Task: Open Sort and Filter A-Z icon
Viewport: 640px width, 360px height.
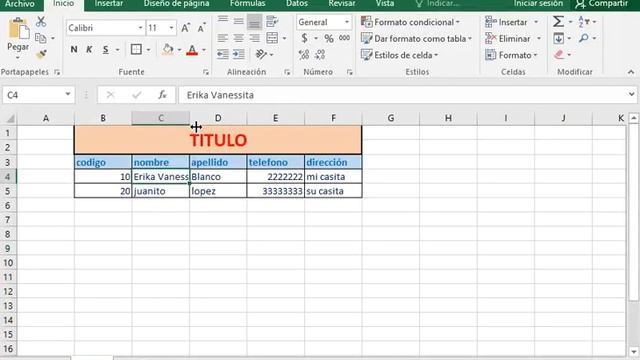Action: click(x=584, y=22)
